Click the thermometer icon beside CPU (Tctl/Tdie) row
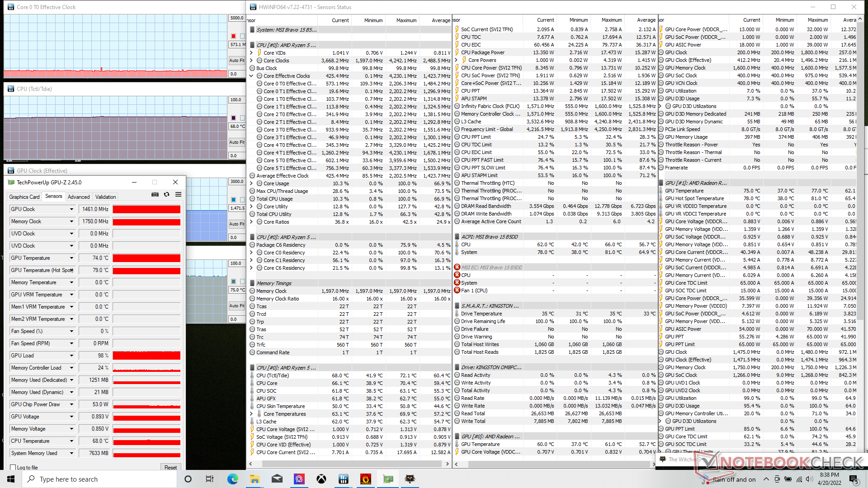 click(x=252, y=375)
